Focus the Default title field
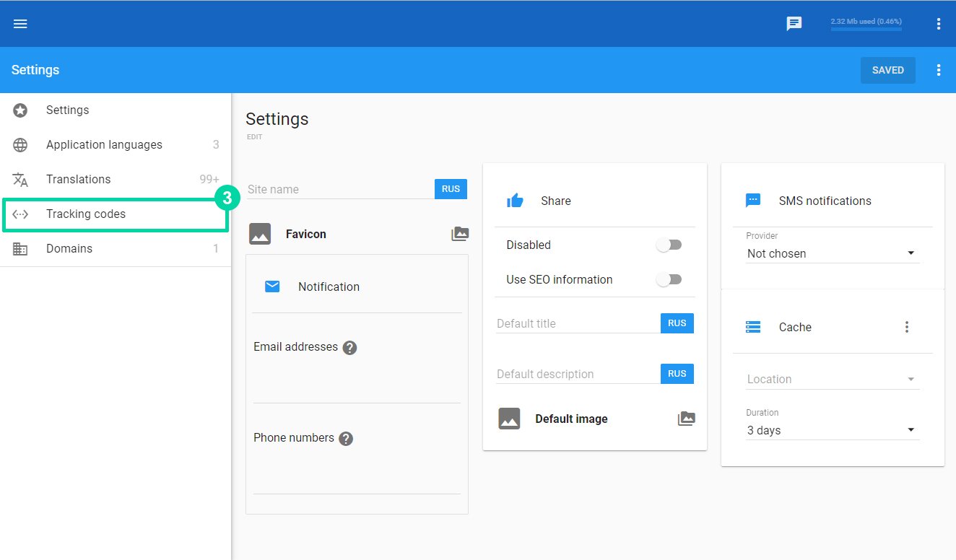Viewport: 956px width, 560px height. click(578, 323)
